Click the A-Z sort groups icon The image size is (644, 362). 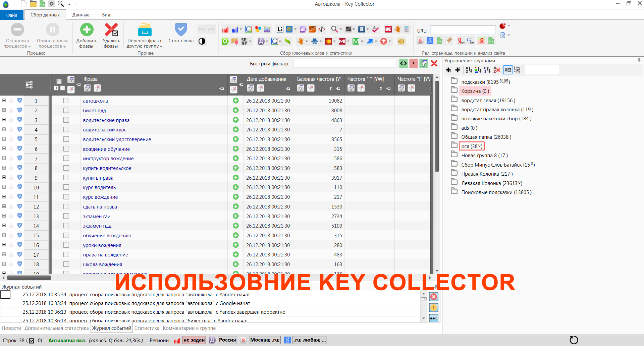(469, 70)
